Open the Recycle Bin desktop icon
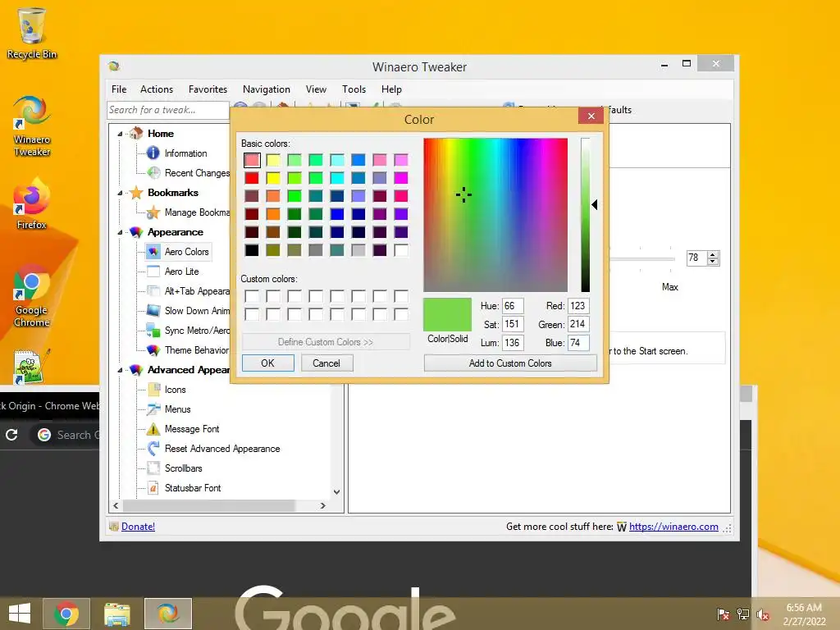Image resolution: width=840 pixels, height=630 pixels. [32, 33]
